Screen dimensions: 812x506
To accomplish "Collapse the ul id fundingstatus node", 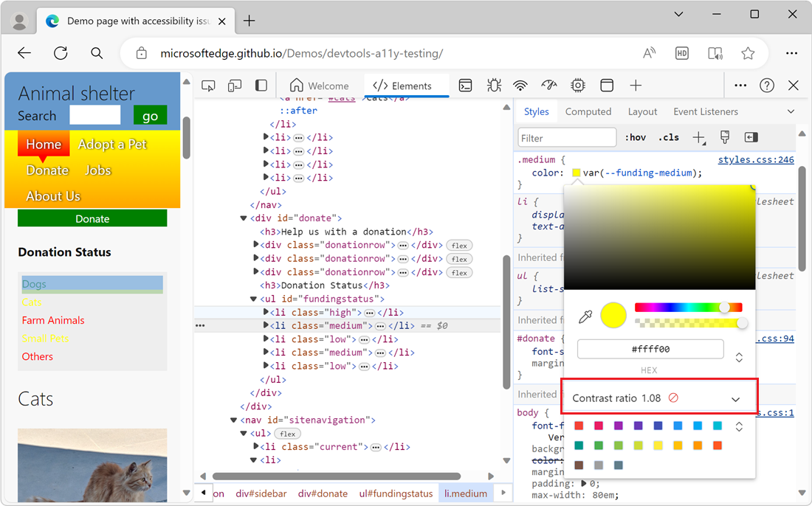I will tap(254, 299).
